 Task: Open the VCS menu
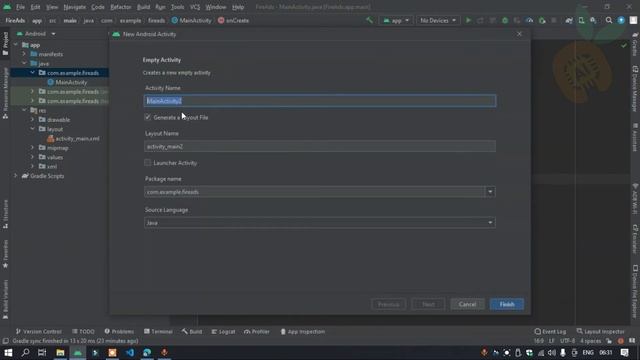click(195, 7)
